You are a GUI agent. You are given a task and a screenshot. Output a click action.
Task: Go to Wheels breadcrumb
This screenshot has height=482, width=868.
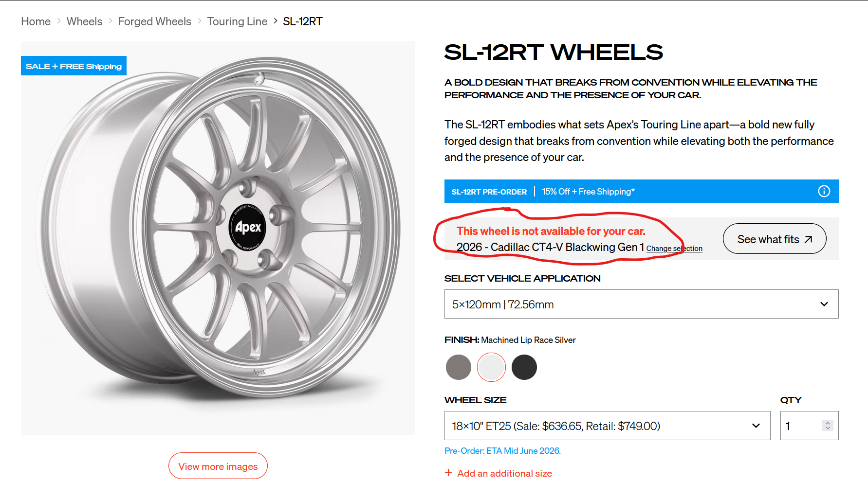(84, 21)
